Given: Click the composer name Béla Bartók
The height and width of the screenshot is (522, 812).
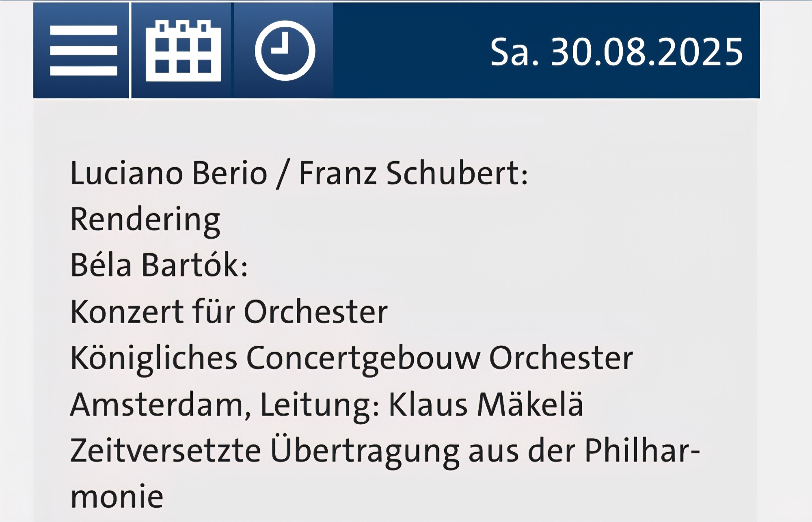Looking at the screenshot, I should pyautogui.click(x=158, y=265).
